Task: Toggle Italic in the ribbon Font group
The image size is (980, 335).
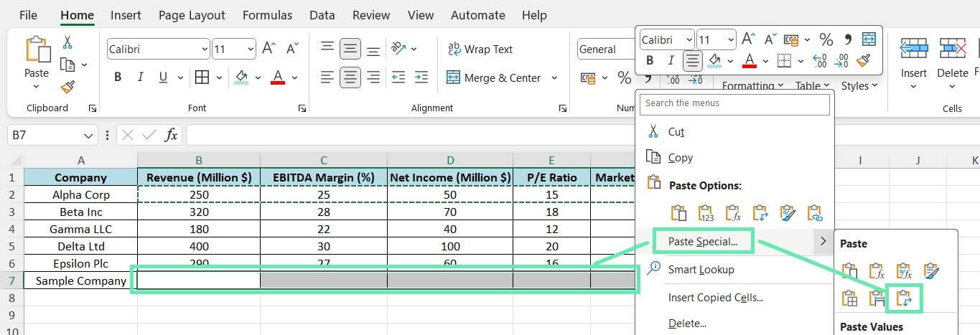Action: pyautogui.click(x=140, y=77)
